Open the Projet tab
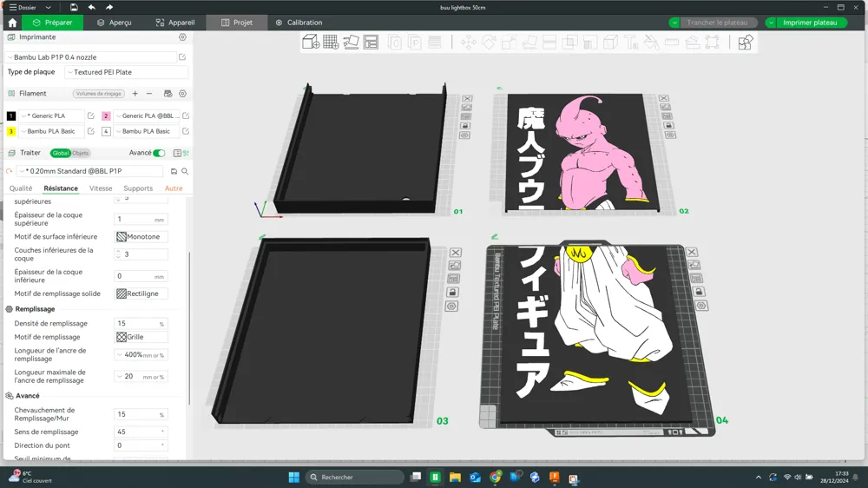This screenshot has width=868, height=488. [236, 23]
